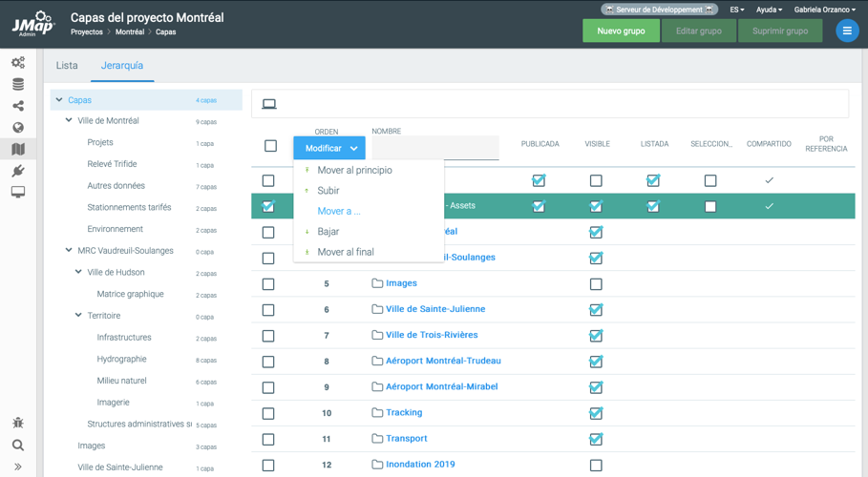
Task: Collapse the Territoire tree node
Action: [78, 316]
